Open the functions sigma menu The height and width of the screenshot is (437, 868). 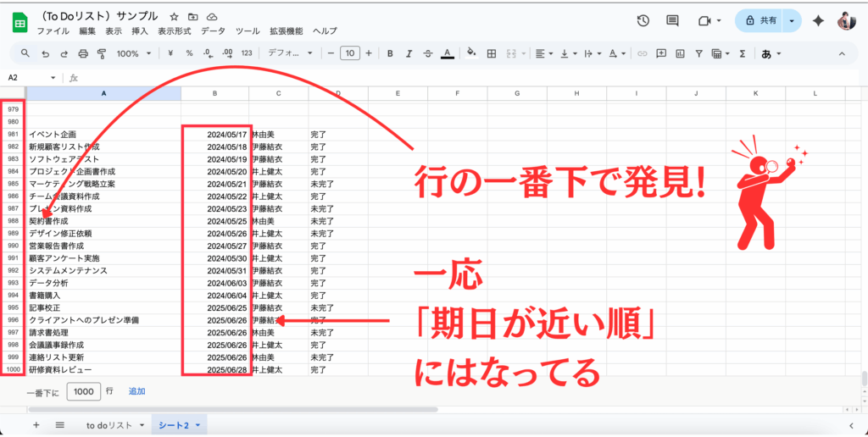coord(743,53)
